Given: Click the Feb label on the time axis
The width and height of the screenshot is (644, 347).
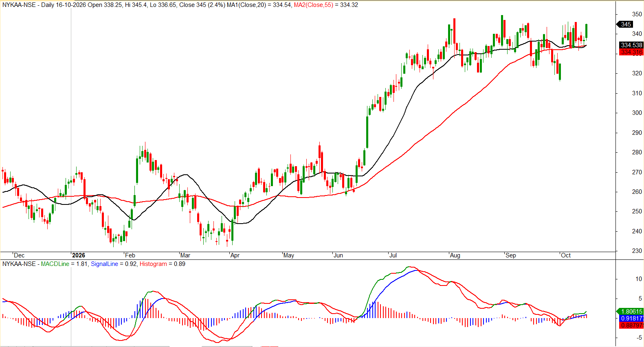Looking at the screenshot, I should (x=130, y=255).
